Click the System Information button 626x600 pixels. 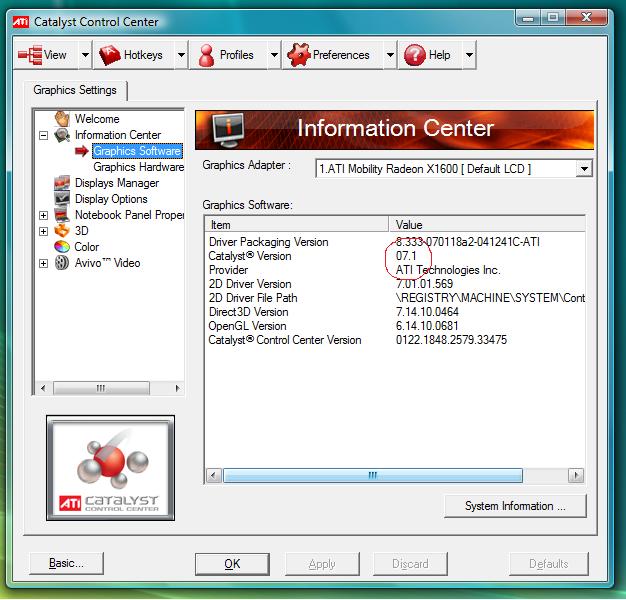515,506
